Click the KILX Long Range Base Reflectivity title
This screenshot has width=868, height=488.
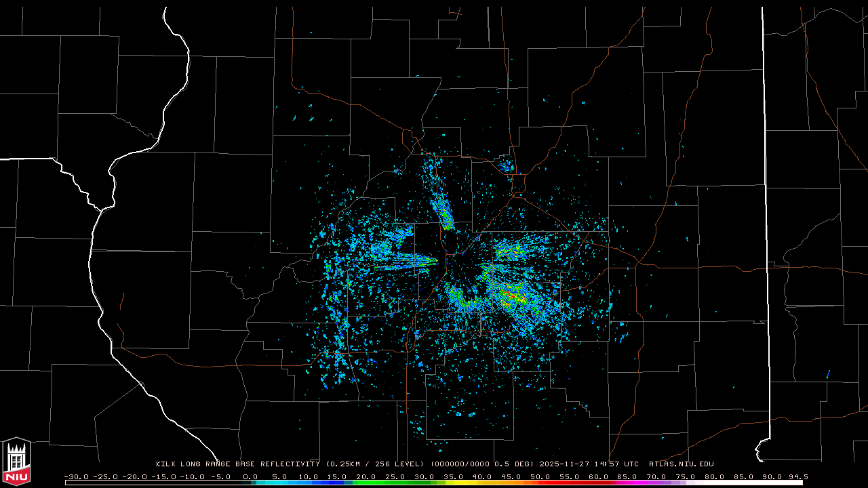pyautogui.click(x=237, y=464)
